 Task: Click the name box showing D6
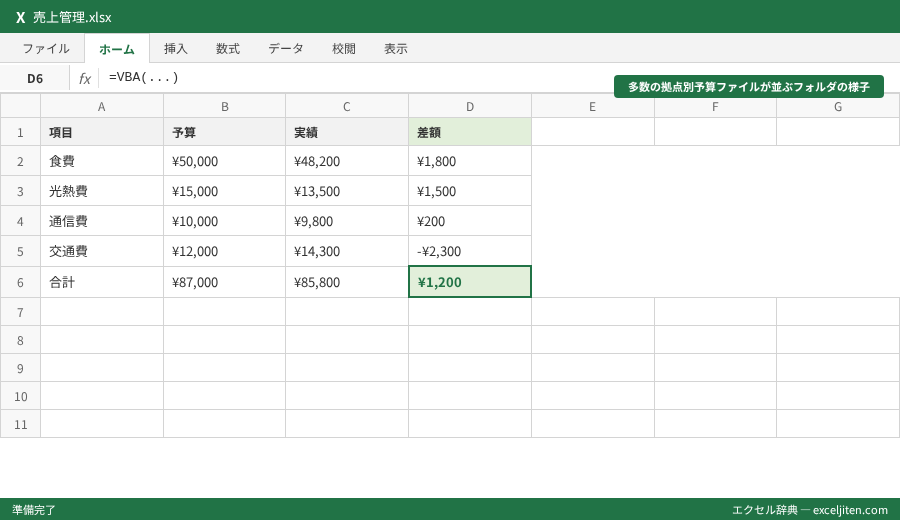point(35,78)
